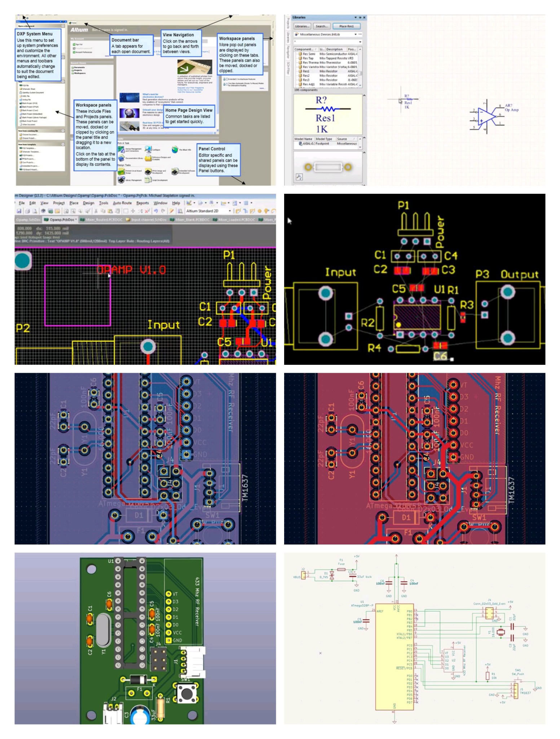Click the pencil icon in PCB editor toolbar

(172, 211)
